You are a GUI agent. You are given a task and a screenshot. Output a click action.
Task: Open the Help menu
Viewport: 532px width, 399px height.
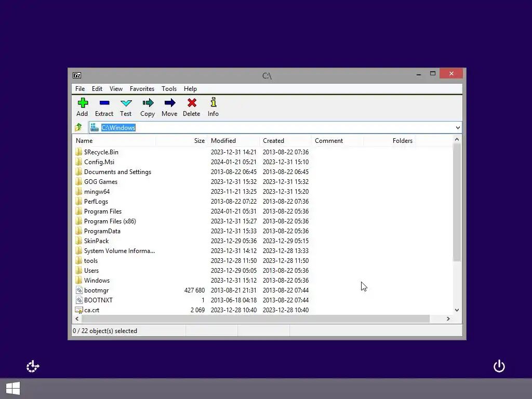(190, 88)
